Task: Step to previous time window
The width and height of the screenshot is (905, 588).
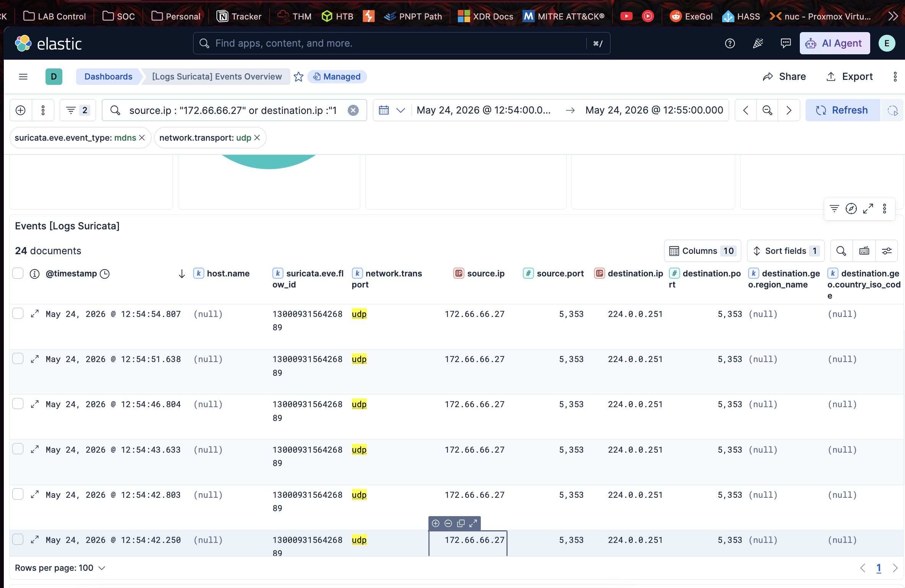Action: [x=745, y=110]
